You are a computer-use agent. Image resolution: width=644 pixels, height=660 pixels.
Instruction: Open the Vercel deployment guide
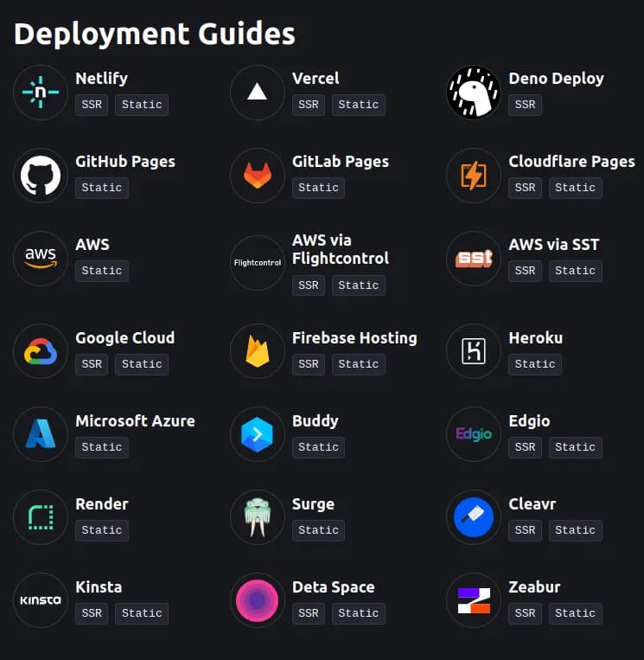coord(316,79)
